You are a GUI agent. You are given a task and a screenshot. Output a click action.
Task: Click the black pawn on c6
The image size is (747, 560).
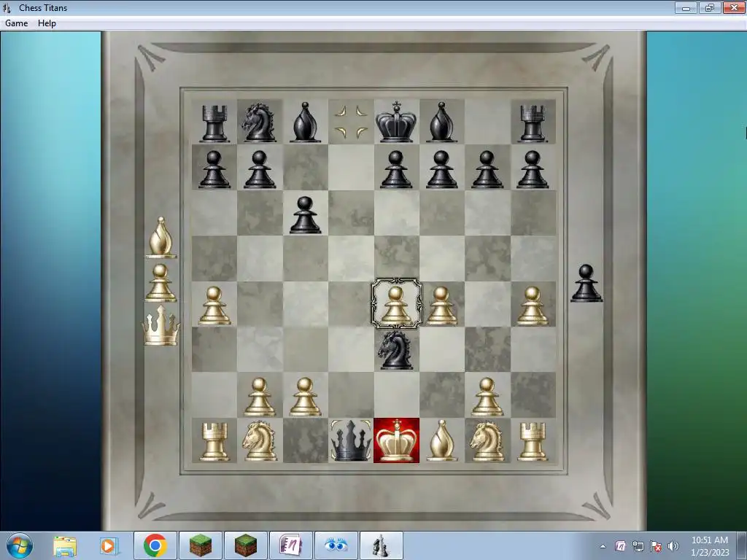tap(305, 215)
